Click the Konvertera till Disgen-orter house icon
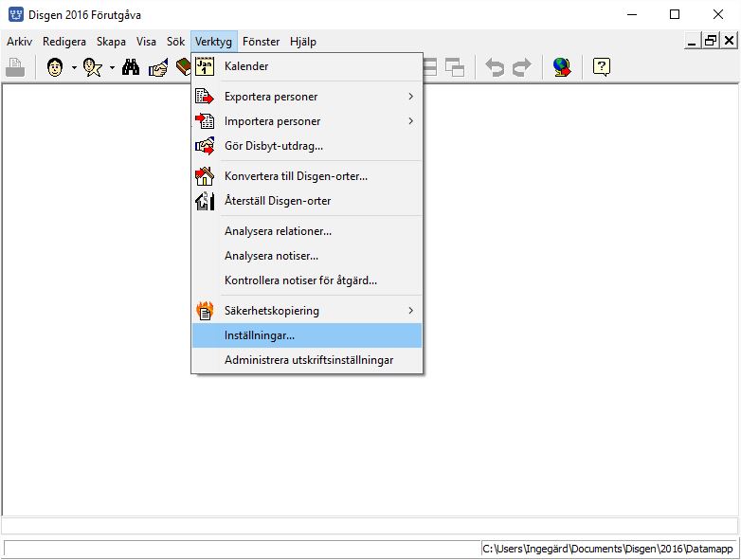Image resolution: width=741 pixels, height=560 pixels. (205, 176)
